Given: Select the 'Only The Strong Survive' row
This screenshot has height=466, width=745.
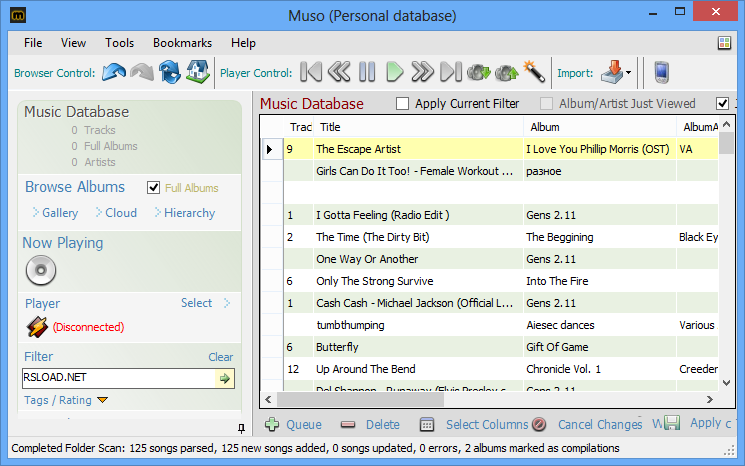Looking at the screenshot, I should click(x=489, y=281).
